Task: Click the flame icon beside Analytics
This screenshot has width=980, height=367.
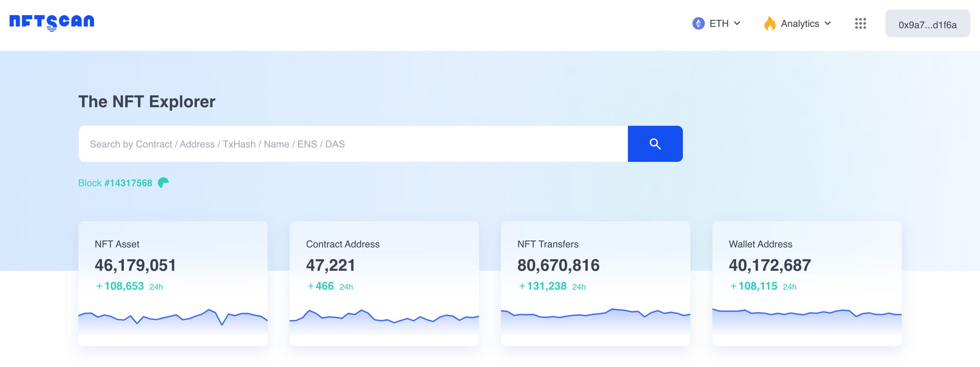Action: 770,24
